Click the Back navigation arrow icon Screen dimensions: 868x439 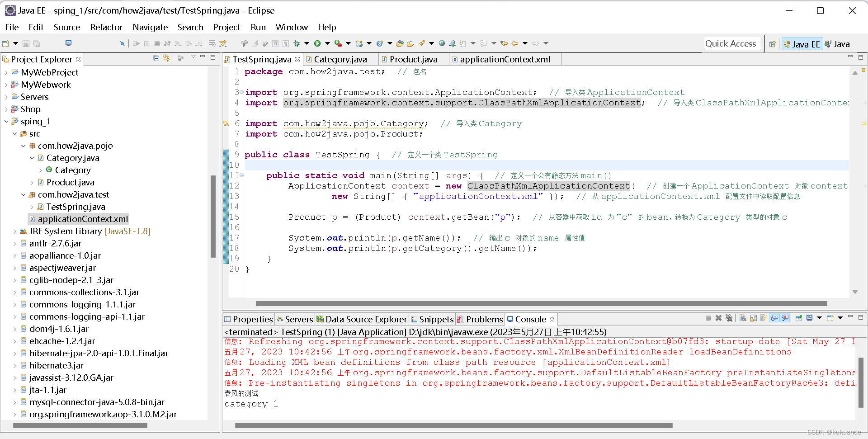(x=515, y=43)
